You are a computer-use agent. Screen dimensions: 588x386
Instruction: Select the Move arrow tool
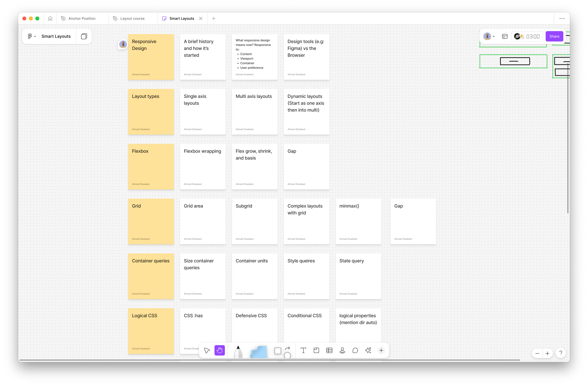tap(207, 351)
